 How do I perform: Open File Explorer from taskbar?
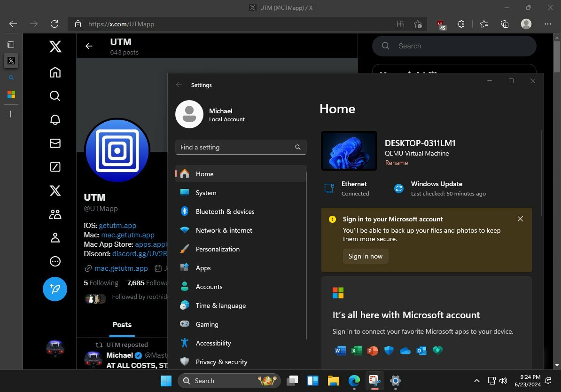pyautogui.click(x=334, y=381)
